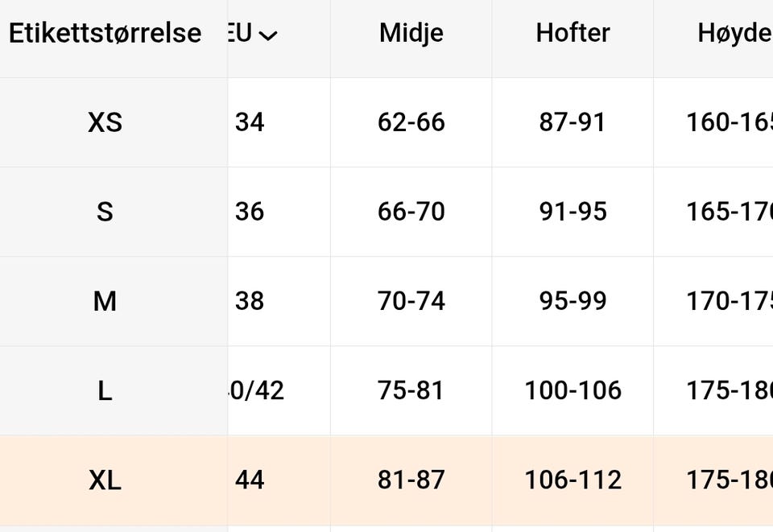This screenshot has height=532, width=773.
Task: Click the hips measurement 100-106 cell
Action: coord(573,391)
